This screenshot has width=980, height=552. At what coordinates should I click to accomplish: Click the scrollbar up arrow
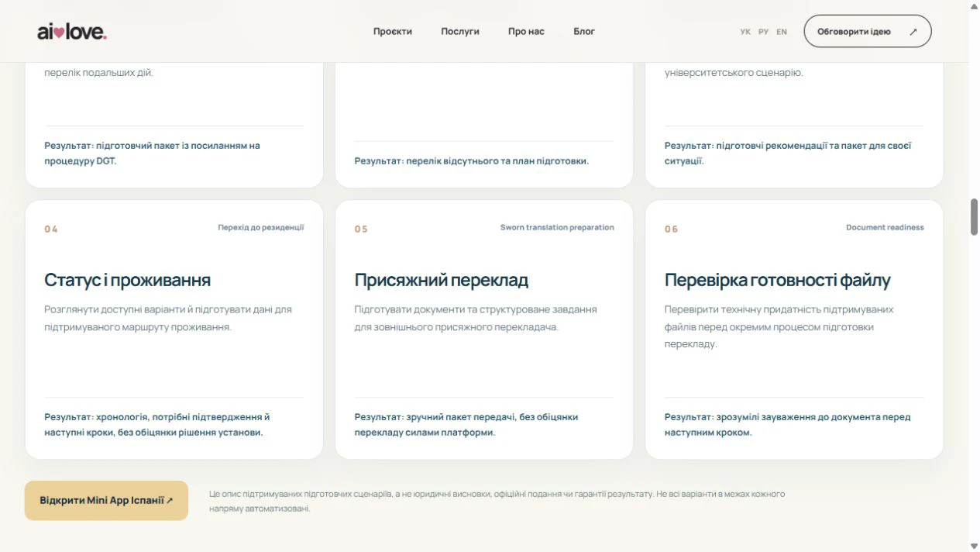pos(974,5)
